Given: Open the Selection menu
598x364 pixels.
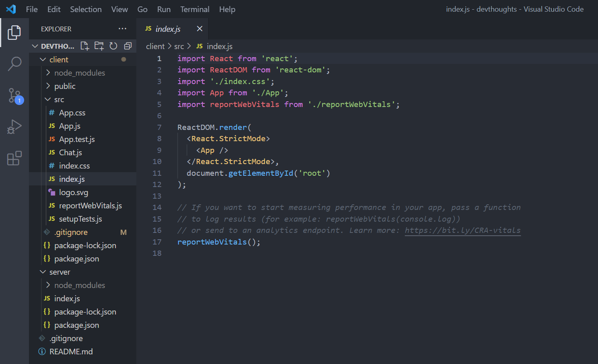Looking at the screenshot, I should tap(86, 9).
